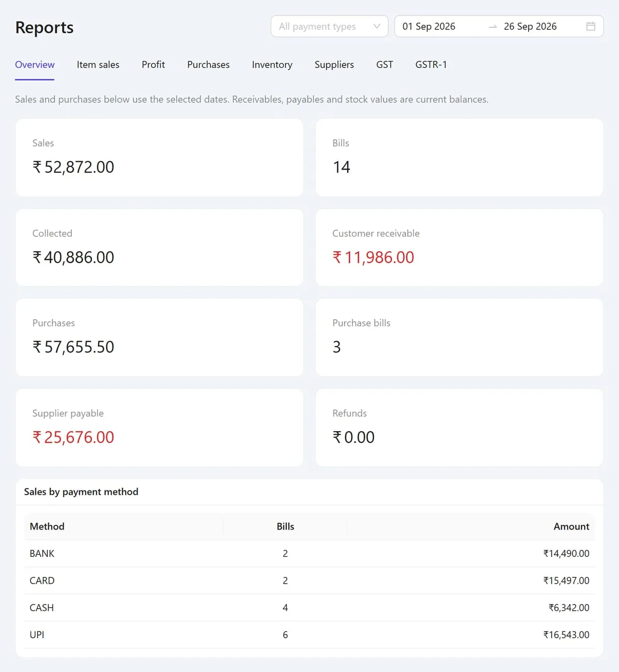Select the CASH row label
The height and width of the screenshot is (672, 619).
tap(42, 608)
